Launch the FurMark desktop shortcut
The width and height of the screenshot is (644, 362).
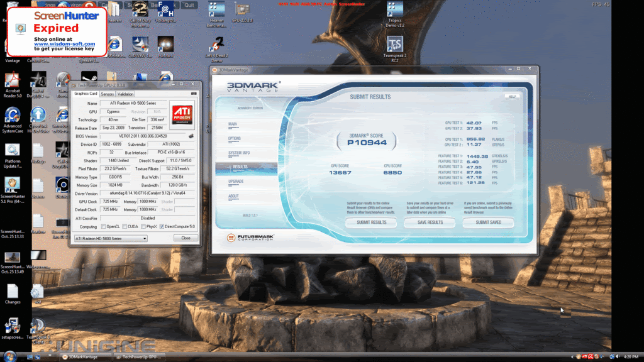(x=165, y=47)
